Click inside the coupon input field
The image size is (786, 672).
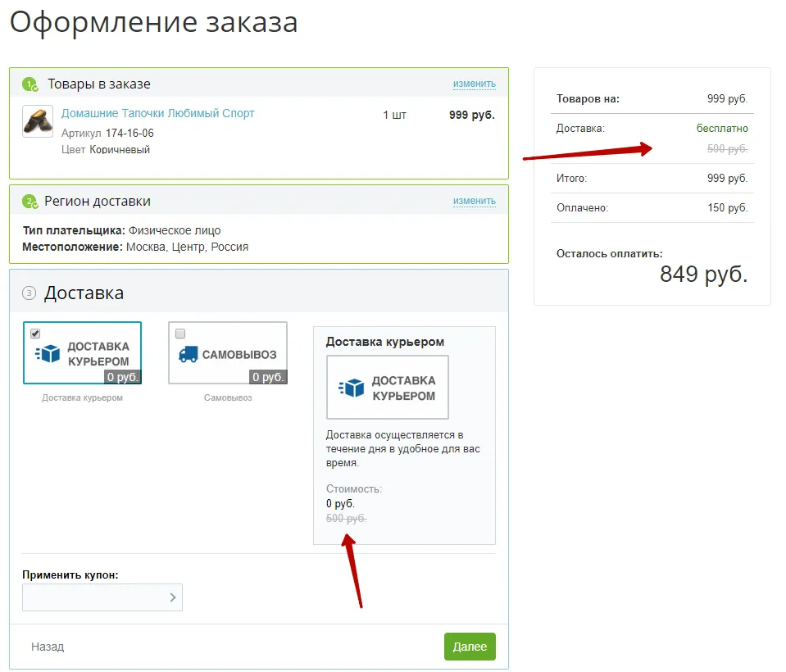(90, 597)
